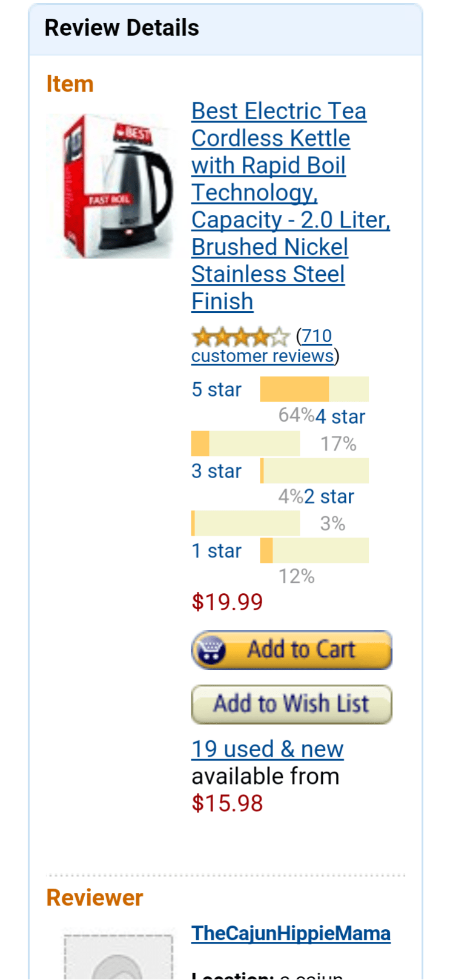
Task: Click the 3 star histogram bar
Action: coord(314,471)
